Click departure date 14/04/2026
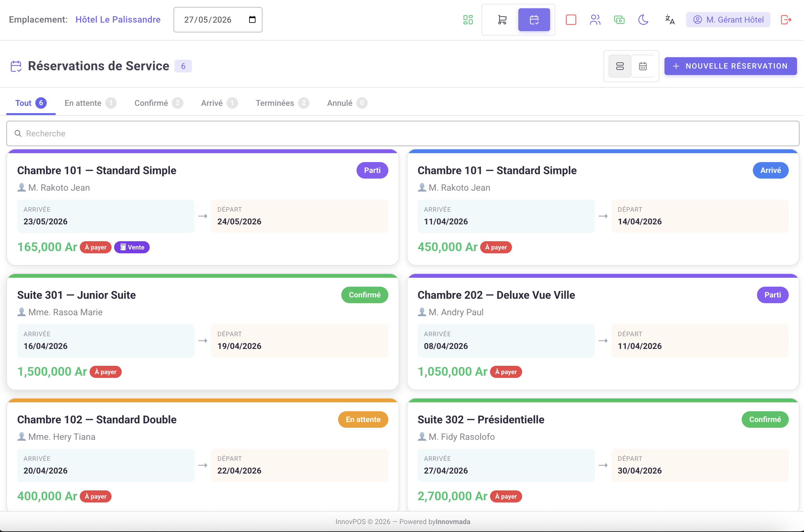The width and height of the screenshot is (804, 532). [x=639, y=222]
